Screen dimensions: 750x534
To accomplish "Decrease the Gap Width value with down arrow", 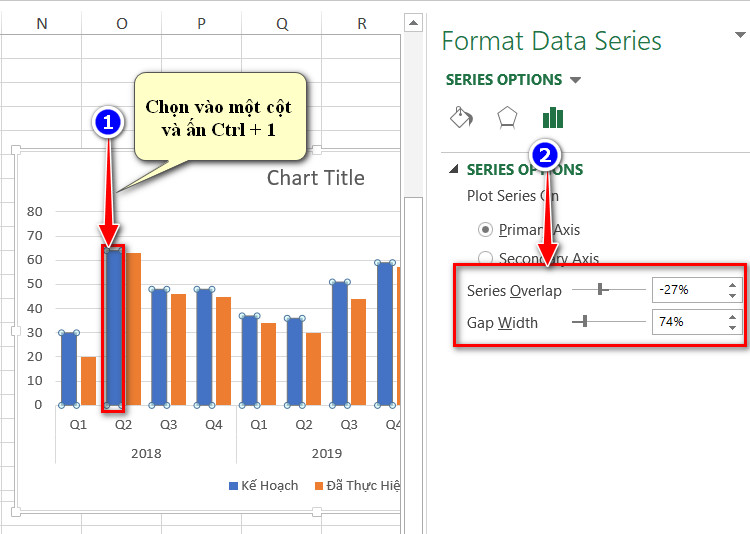I will [x=732, y=327].
